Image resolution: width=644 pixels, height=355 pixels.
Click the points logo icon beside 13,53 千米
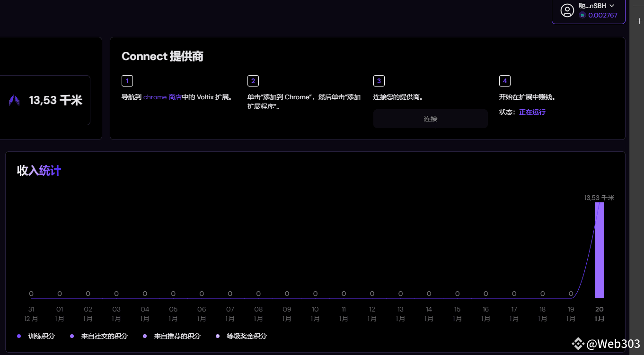tap(15, 100)
